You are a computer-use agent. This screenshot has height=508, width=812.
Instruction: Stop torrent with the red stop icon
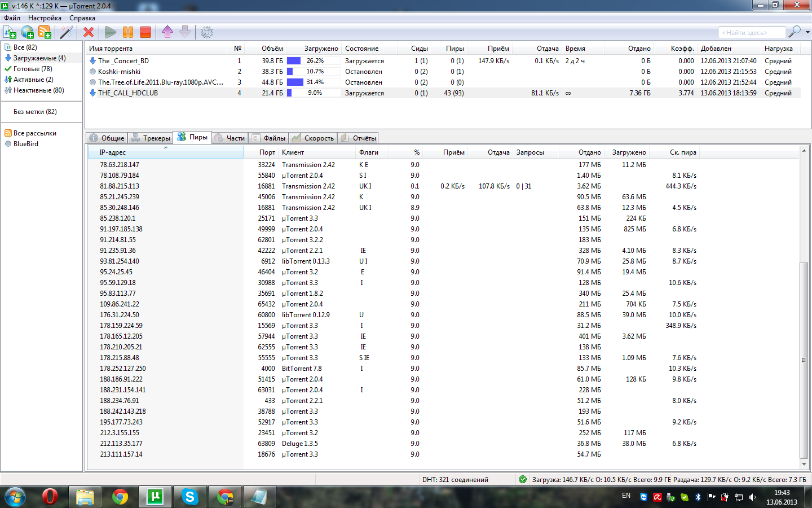click(x=145, y=32)
